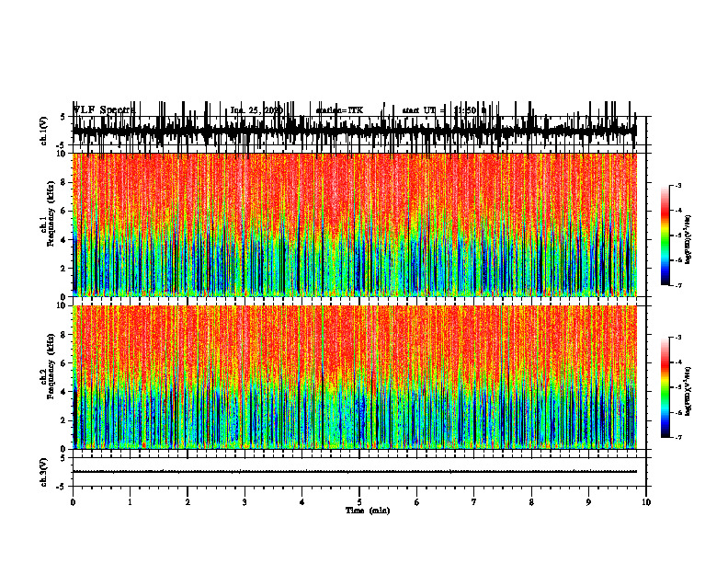Click the ch.2 spectrogram color bar
728x563 pixels.
665,387
